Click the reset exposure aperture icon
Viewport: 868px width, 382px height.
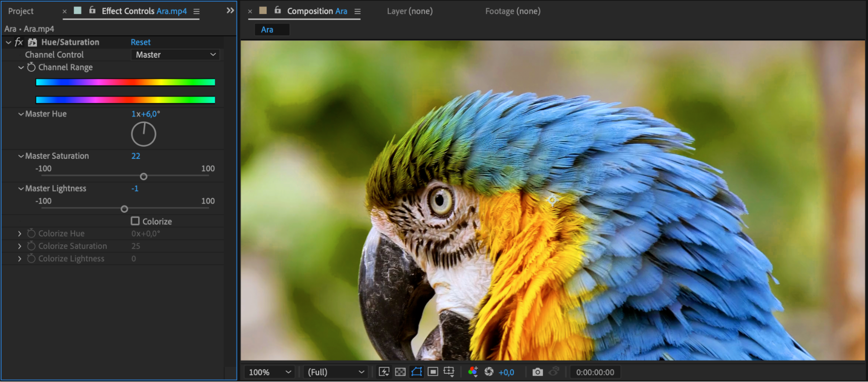(489, 372)
